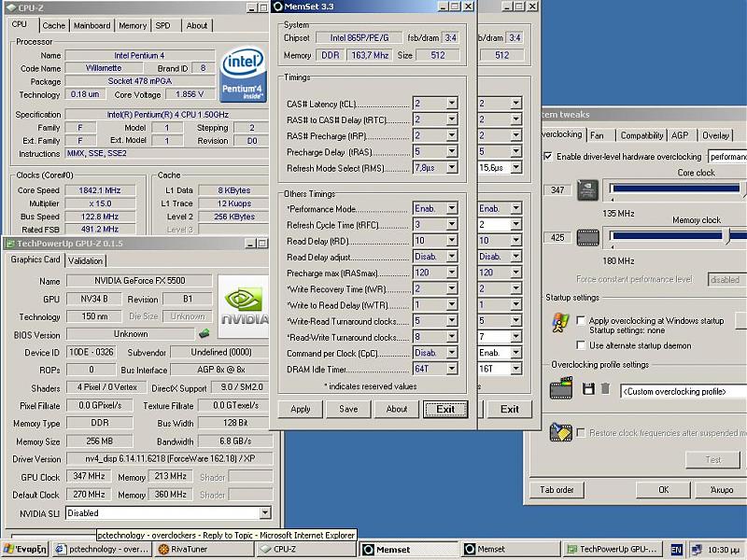Click the GPU core clock chip icon in RivaTuner
The image size is (747, 560).
coord(587,190)
